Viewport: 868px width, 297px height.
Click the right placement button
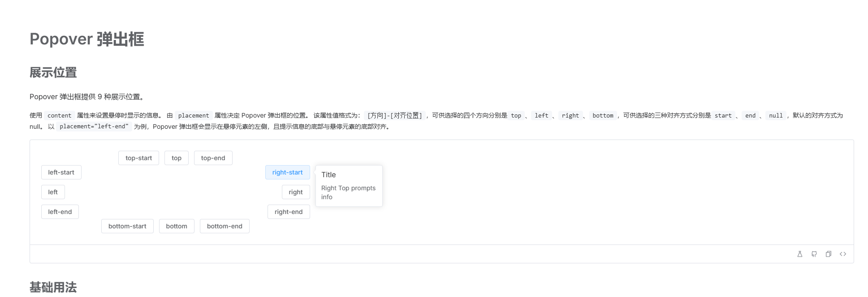point(296,192)
